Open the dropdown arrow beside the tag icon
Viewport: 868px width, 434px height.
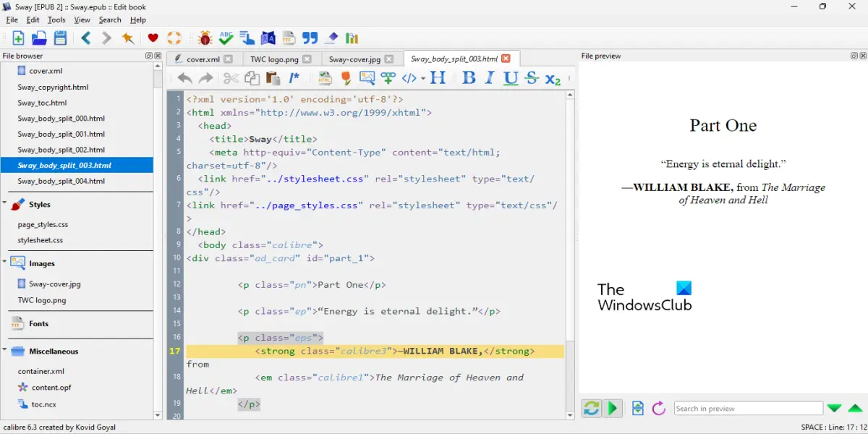(x=422, y=79)
